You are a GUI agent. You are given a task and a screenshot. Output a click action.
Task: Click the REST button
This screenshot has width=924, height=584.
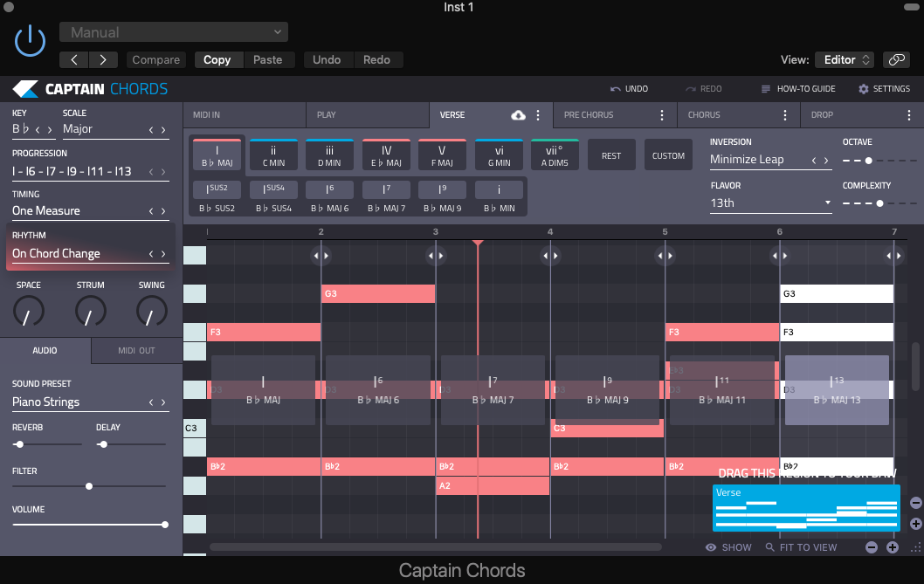611,155
